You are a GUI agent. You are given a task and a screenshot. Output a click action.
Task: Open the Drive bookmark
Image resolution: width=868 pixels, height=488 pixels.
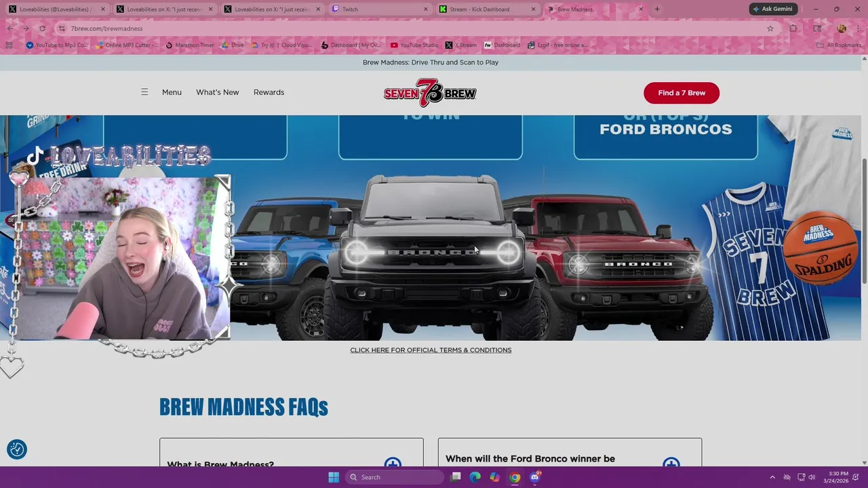tap(232, 45)
